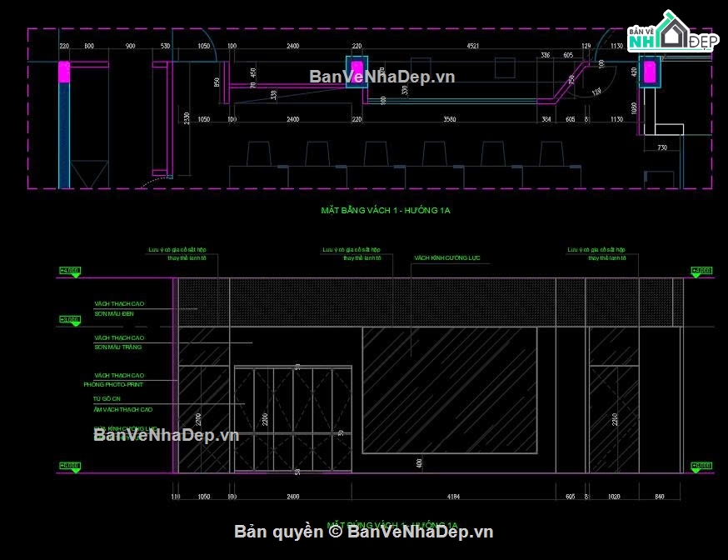This screenshot has height=560, width=728.
Task: Select the vertical 850 dimension
Action: click(x=217, y=82)
